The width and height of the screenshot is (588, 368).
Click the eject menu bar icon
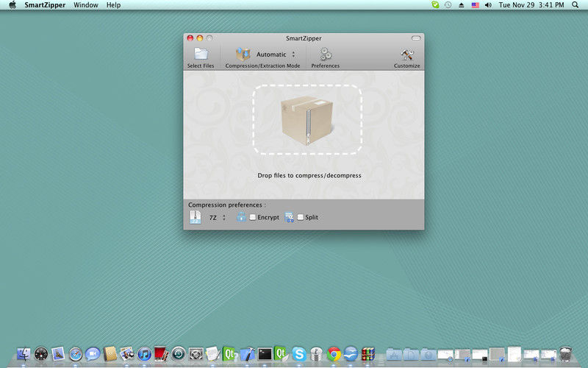pyautogui.click(x=462, y=5)
